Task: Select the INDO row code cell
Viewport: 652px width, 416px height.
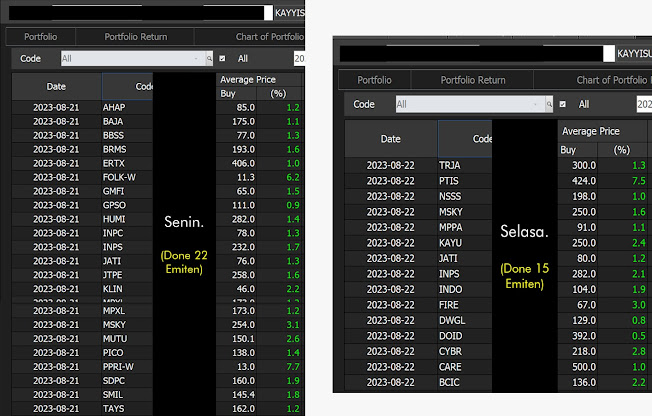Action: [x=465, y=289]
